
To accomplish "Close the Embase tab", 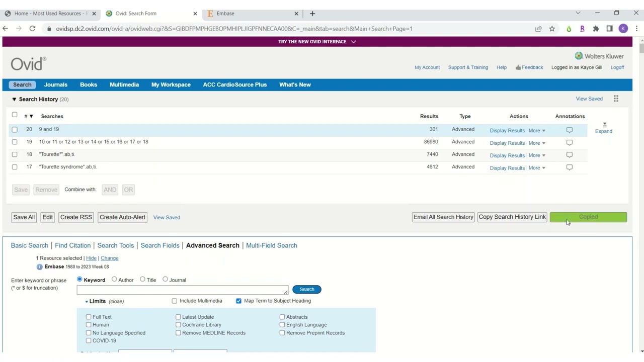I will pos(296,14).
